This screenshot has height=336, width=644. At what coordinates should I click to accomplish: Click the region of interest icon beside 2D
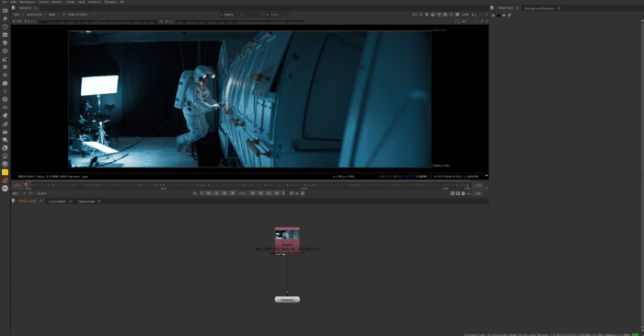457,21
